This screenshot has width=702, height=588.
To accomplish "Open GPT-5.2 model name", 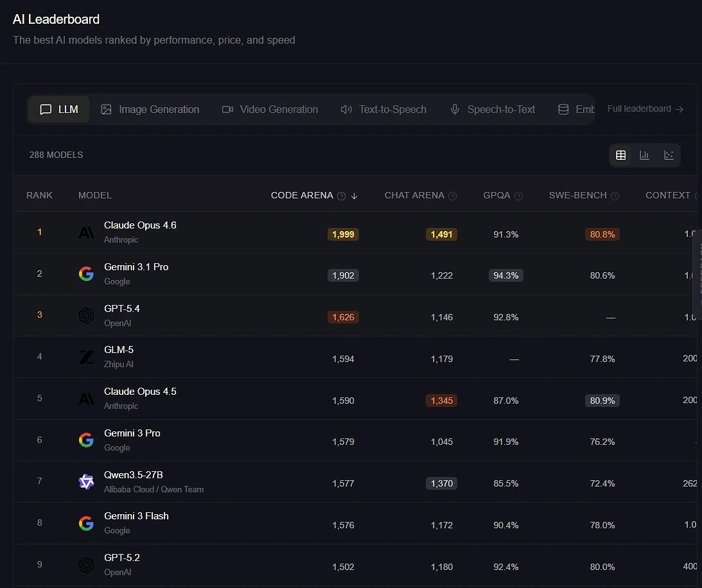I will [x=122, y=558].
